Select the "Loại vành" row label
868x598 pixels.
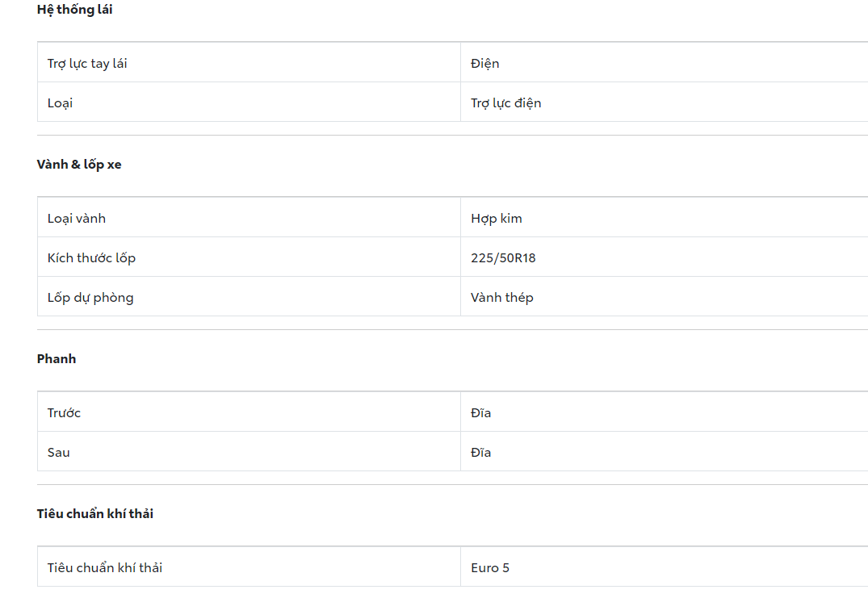click(77, 219)
